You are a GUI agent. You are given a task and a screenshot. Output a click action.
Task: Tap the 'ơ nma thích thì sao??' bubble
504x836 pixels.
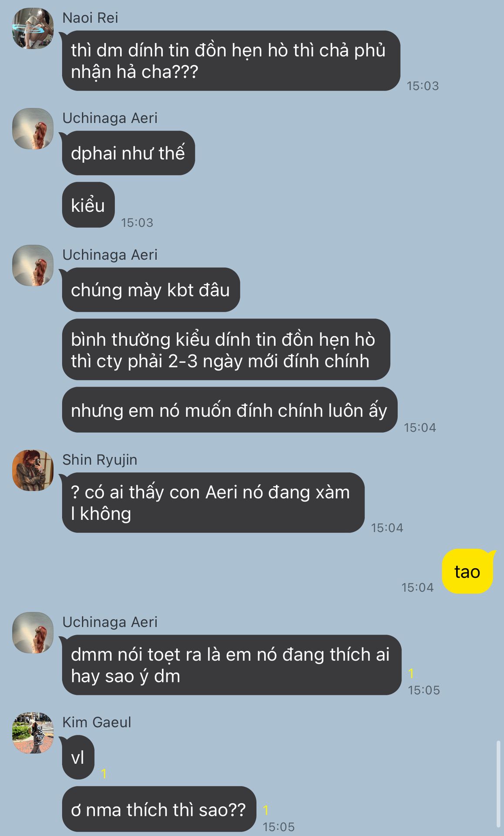[159, 809]
